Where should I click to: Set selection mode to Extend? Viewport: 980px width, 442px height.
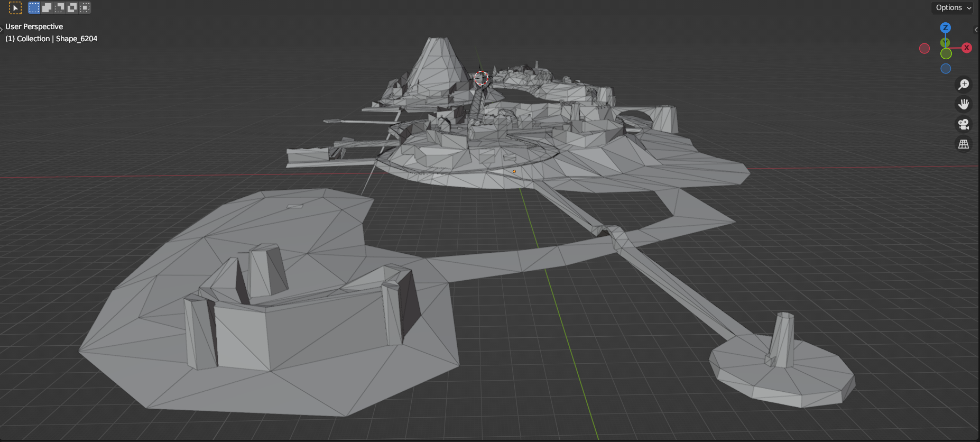click(47, 7)
